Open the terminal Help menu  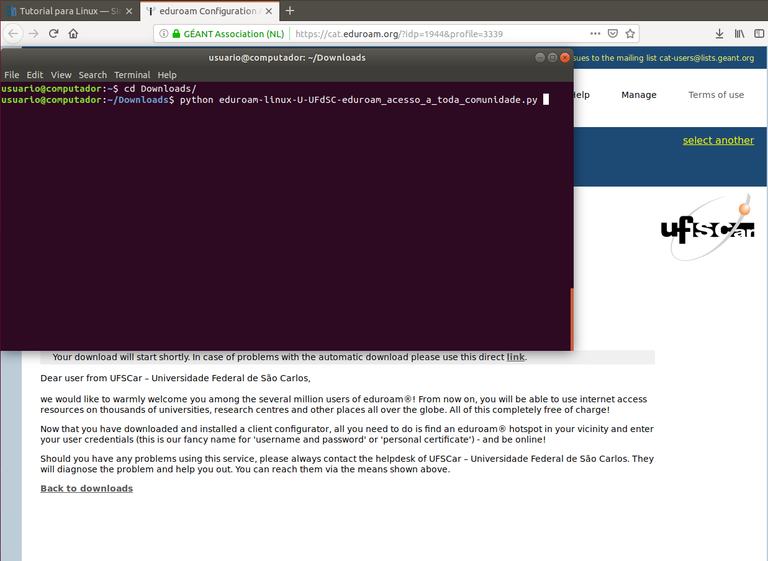tap(167, 75)
